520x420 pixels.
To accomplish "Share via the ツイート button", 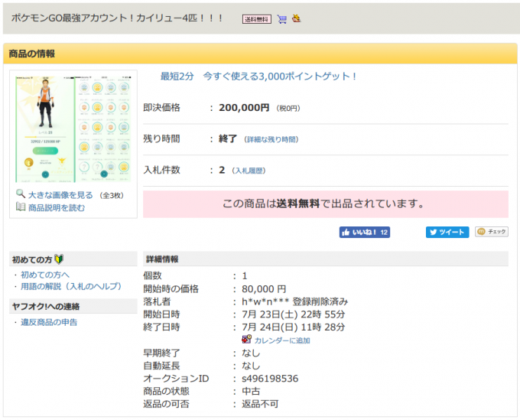I will (447, 233).
